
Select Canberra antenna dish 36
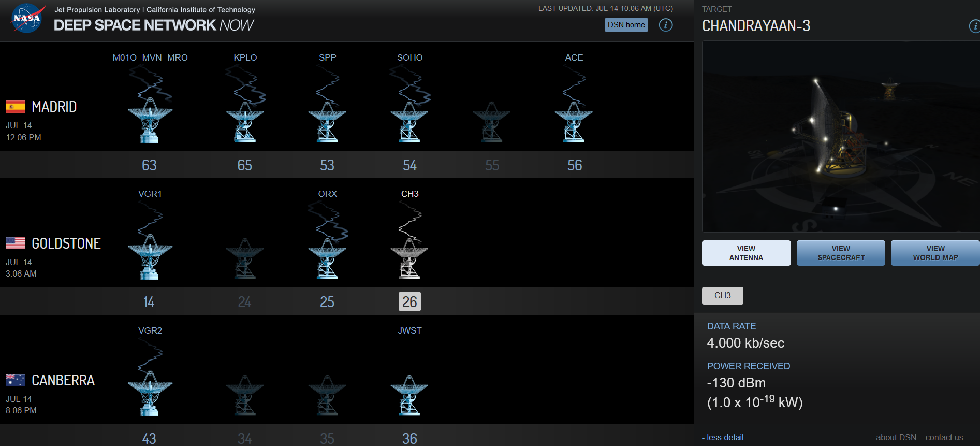click(x=409, y=395)
